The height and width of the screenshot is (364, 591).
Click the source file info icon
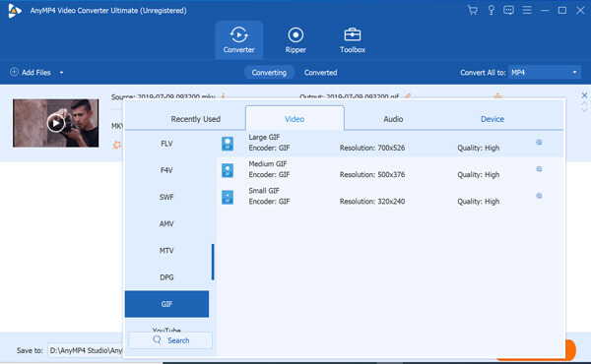tap(224, 96)
